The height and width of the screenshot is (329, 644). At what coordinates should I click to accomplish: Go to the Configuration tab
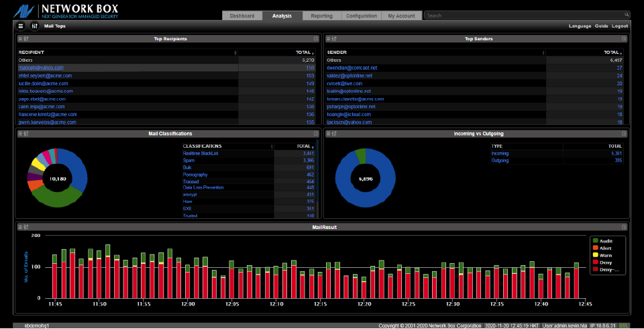coord(362,15)
